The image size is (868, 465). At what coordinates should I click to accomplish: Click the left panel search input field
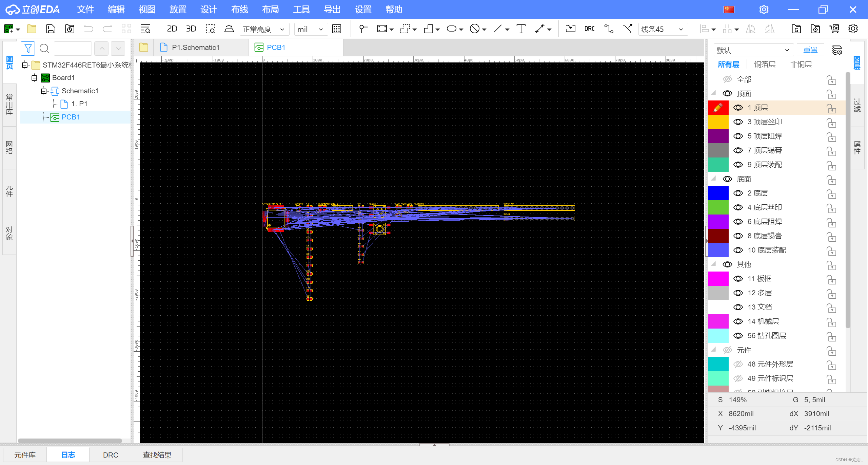[73, 49]
